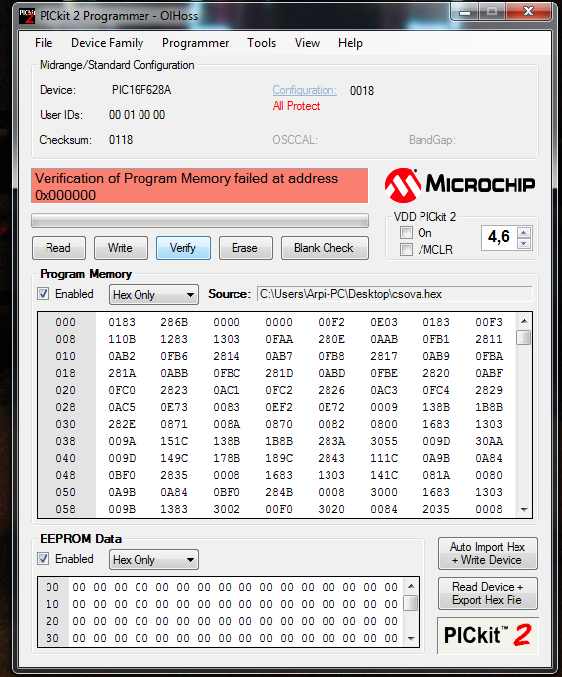
Task: Click Program Memory cell 111C in row 040
Action: click(384, 459)
